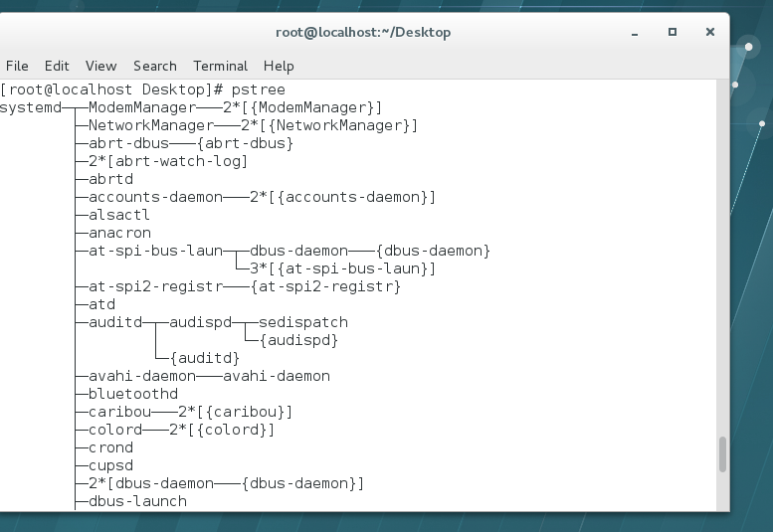Image resolution: width=773 pixels, height=532 pixels.
Task: Click the 2*[{caribou}] thread entry
Action: pos(235,412)
